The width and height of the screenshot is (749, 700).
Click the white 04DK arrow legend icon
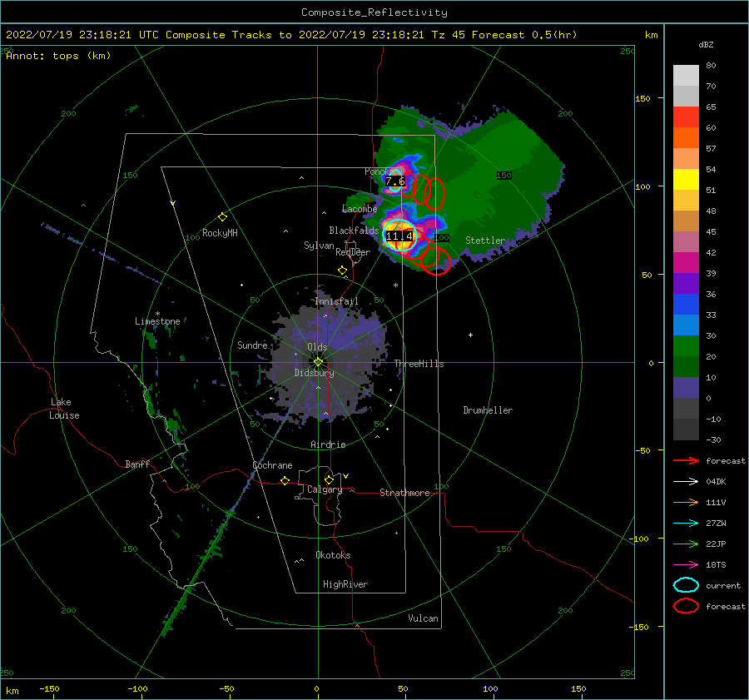point(686,481)
